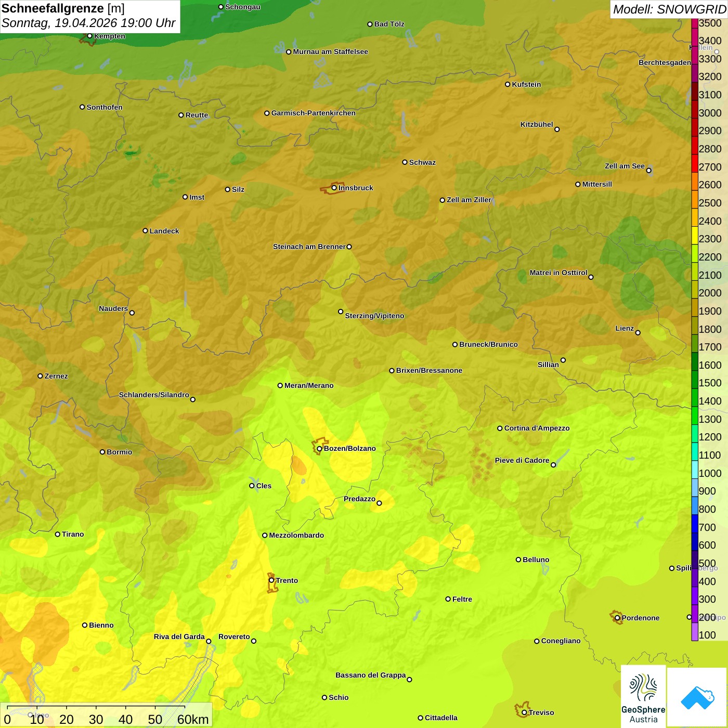728x728 pixels.
Task: Click the '60km' scale bar label
Action: point(193,719)
